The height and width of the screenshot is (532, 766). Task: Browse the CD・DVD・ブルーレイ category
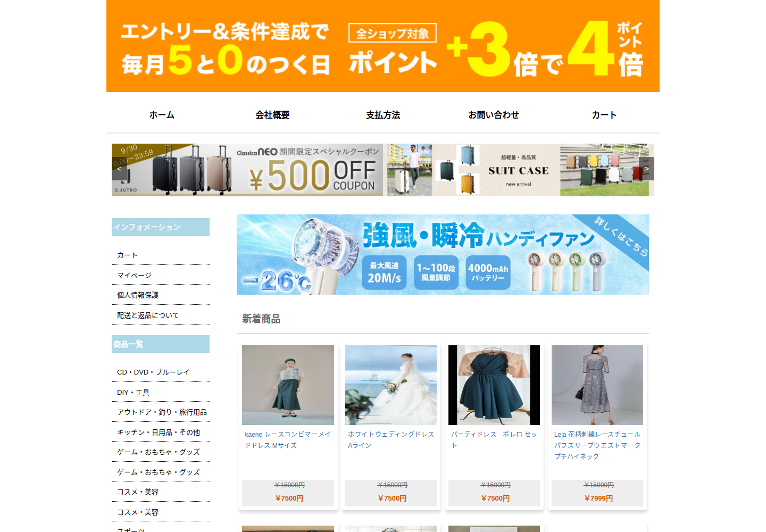pyautogui.click(x=153, y=372)
